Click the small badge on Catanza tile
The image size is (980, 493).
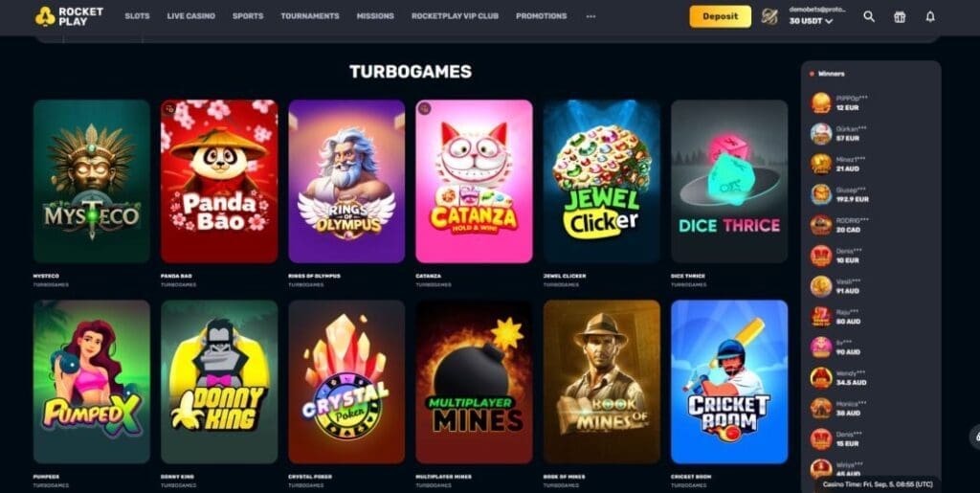point(424,109)
